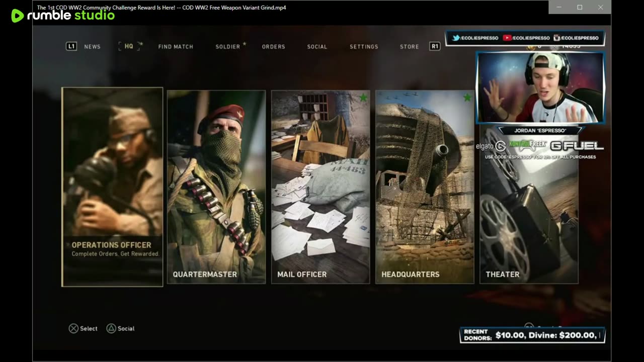Click the KontrolFreek sponsor logo
The width and height of the screenshot is (644, 362).
(x=527, y=145)
